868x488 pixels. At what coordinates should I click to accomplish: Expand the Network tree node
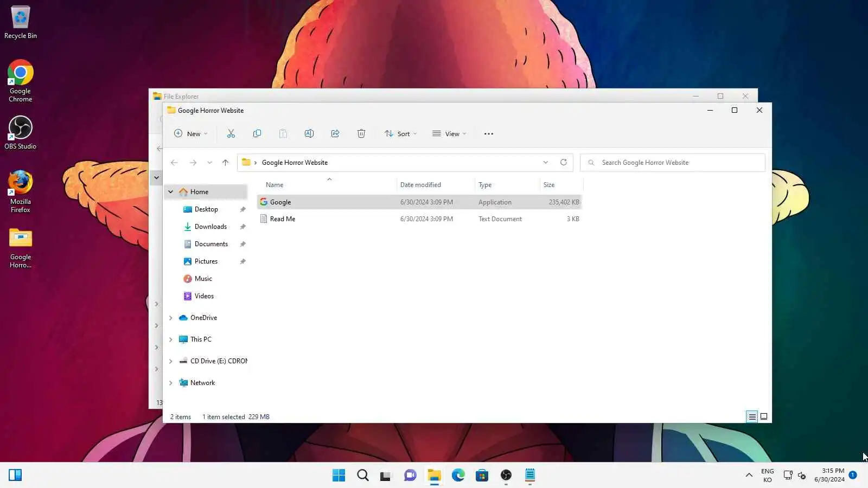pyautogui.click(x=171, y=383)
